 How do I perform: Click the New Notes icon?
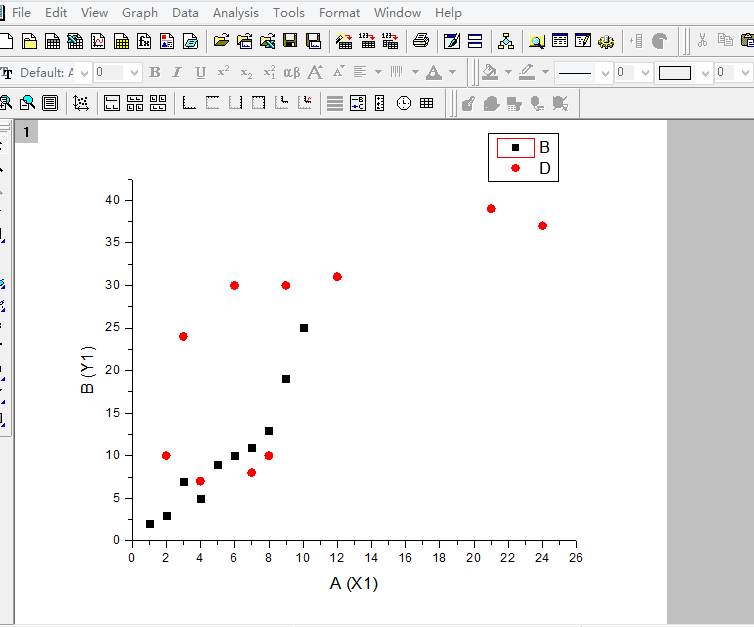pyautogui.click(x=190, y=41)
